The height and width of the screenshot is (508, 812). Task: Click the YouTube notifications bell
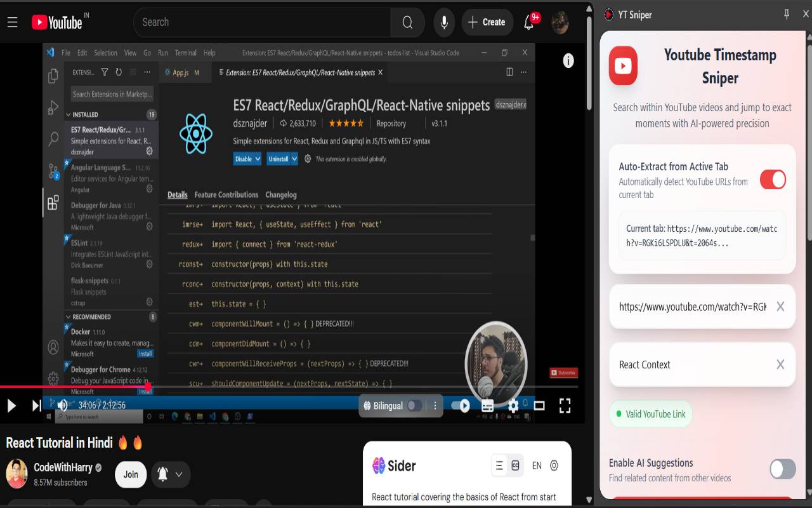pyautogui.click(x=528, y=22)
